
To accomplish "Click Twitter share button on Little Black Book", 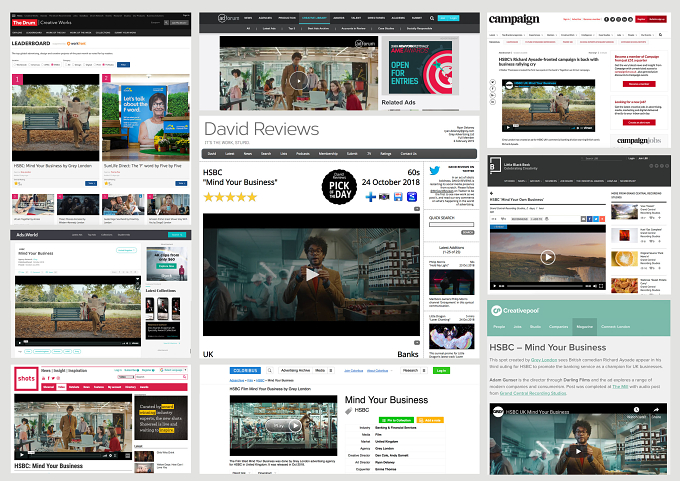I will (x=596, y=219).
